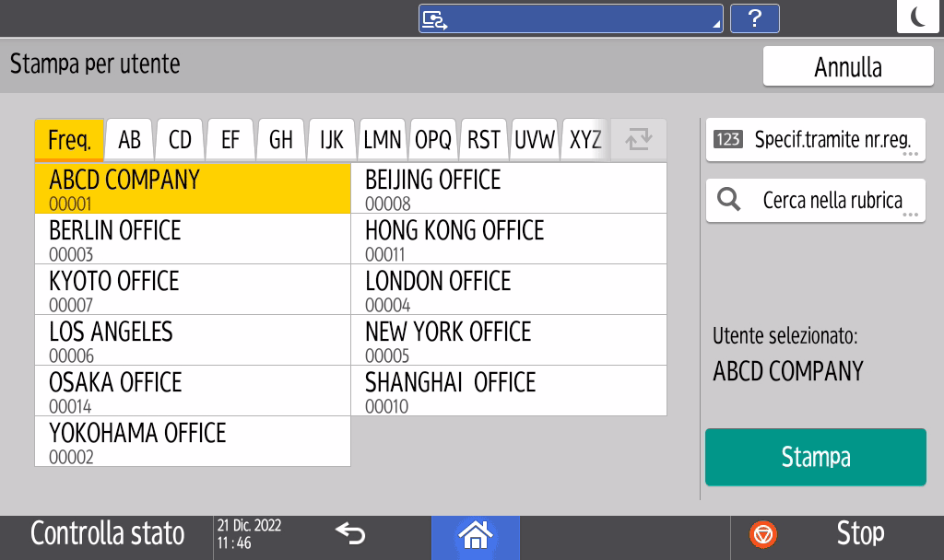944x560 pixels.
Task: Click the green Stampa button
Action: point(816,457)
